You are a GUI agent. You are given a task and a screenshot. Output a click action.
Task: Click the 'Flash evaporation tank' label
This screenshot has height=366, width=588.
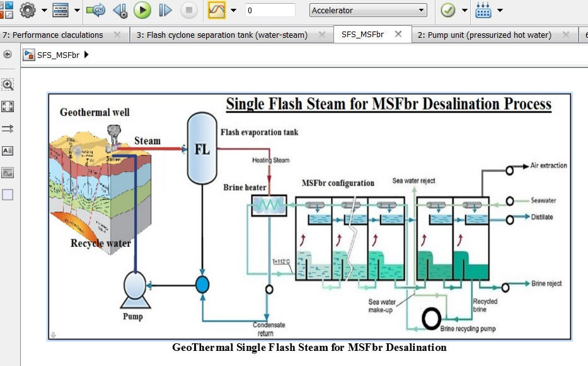[x=259, y=132]
